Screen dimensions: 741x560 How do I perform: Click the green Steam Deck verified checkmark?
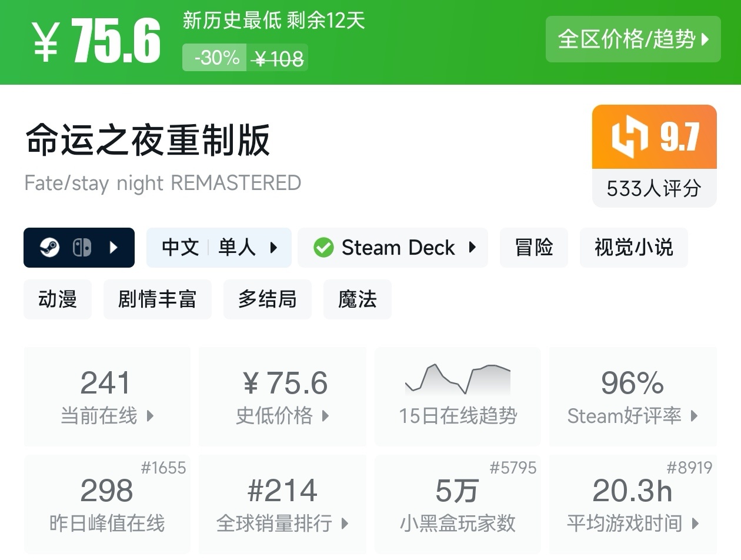pyautogui.click(x=323, y=248)
